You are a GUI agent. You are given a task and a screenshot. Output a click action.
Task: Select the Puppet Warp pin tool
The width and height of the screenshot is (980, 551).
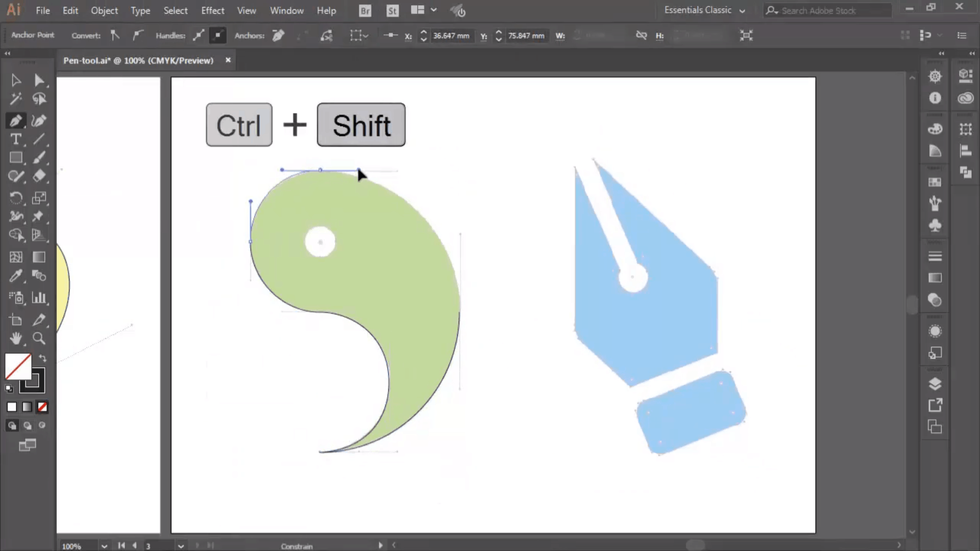click(39, 216)
